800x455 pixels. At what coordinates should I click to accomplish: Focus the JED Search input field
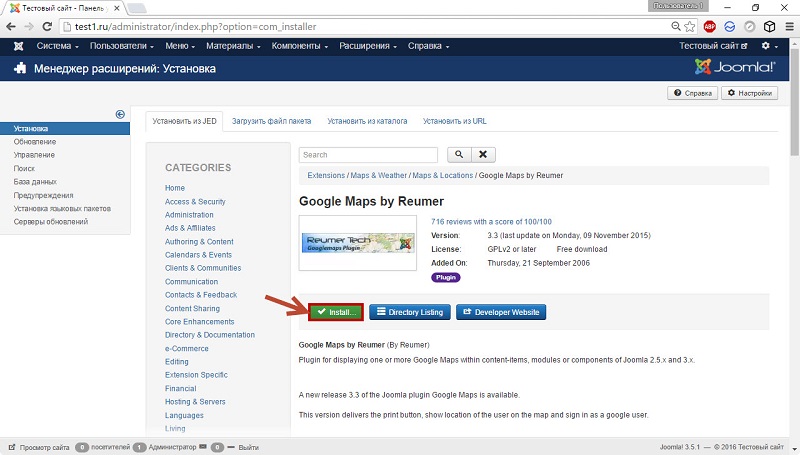click(368, 155)
